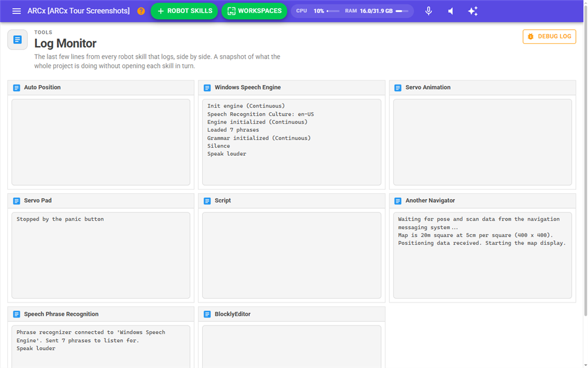Click the "Waiting for pose and scan data" log line
Screen dimensions: 588x368
click(x=479, y=224)
